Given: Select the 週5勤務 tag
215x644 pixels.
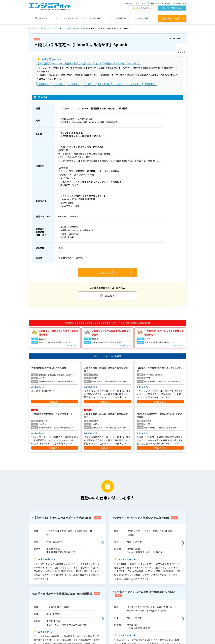Looking at the screenshot, I should tap(59, 84).
